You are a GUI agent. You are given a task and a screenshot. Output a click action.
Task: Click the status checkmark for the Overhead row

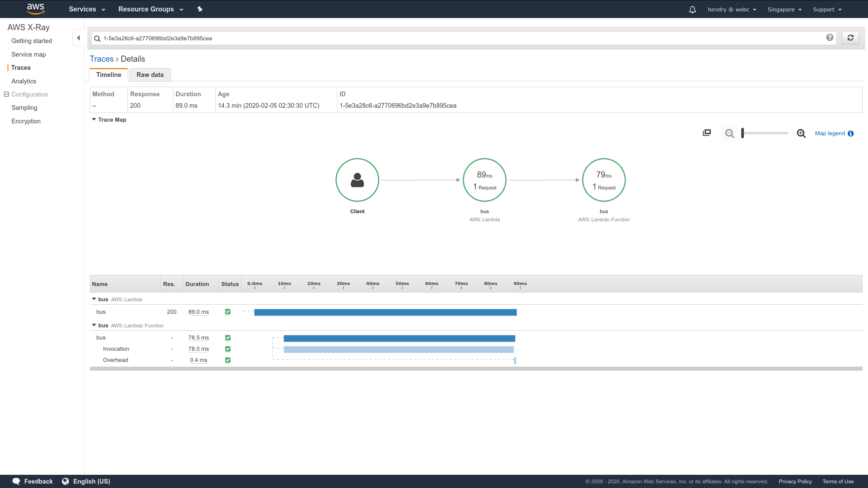click(x=228, y=360)
